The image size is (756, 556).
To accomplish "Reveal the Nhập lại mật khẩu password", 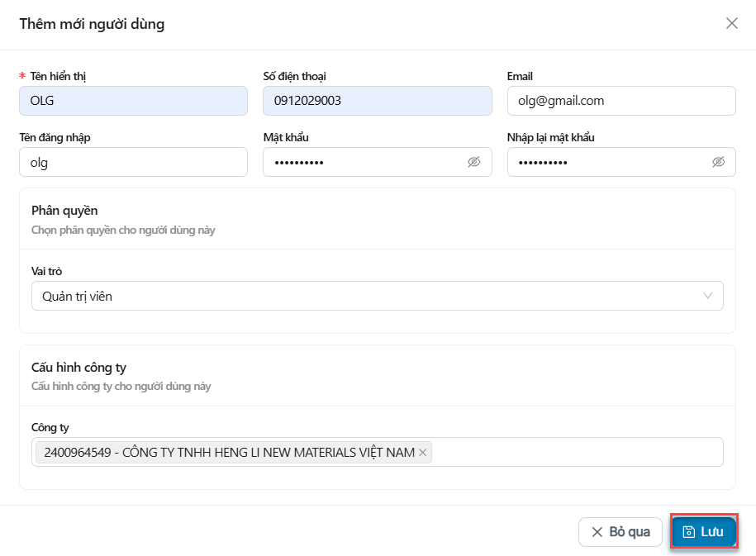I will coord(718,162).
